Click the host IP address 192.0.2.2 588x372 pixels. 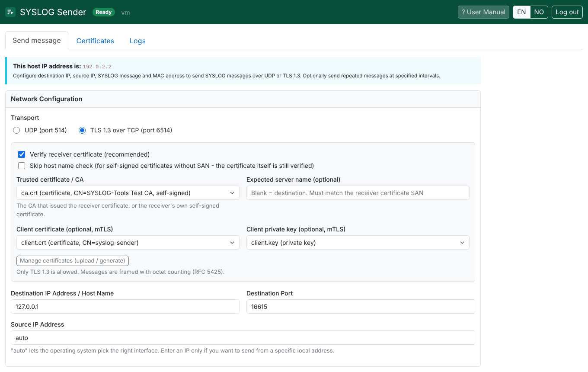[x=97, y=67]
